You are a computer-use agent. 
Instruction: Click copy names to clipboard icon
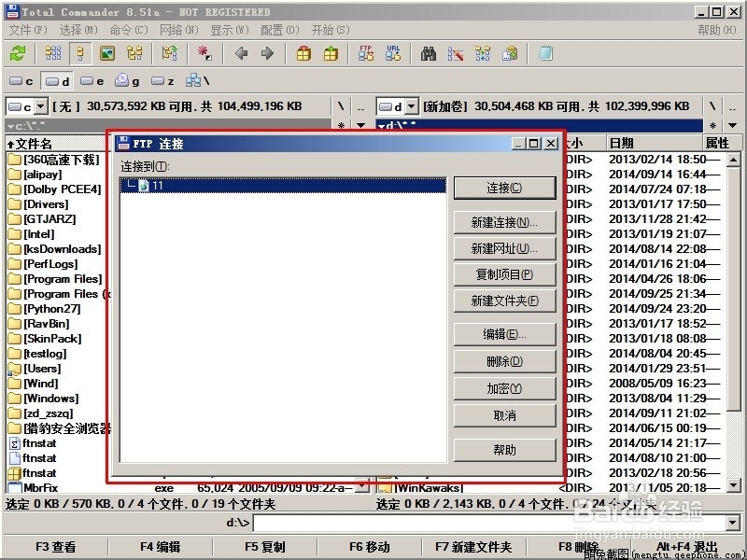(510, 53)
